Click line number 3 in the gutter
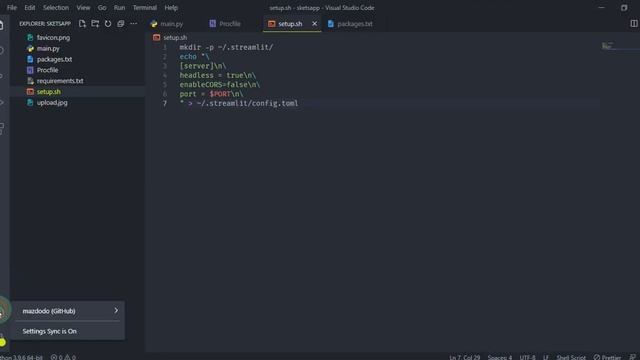Image resolution: width=640 pixels, height=360 pixels. [165, 66]
